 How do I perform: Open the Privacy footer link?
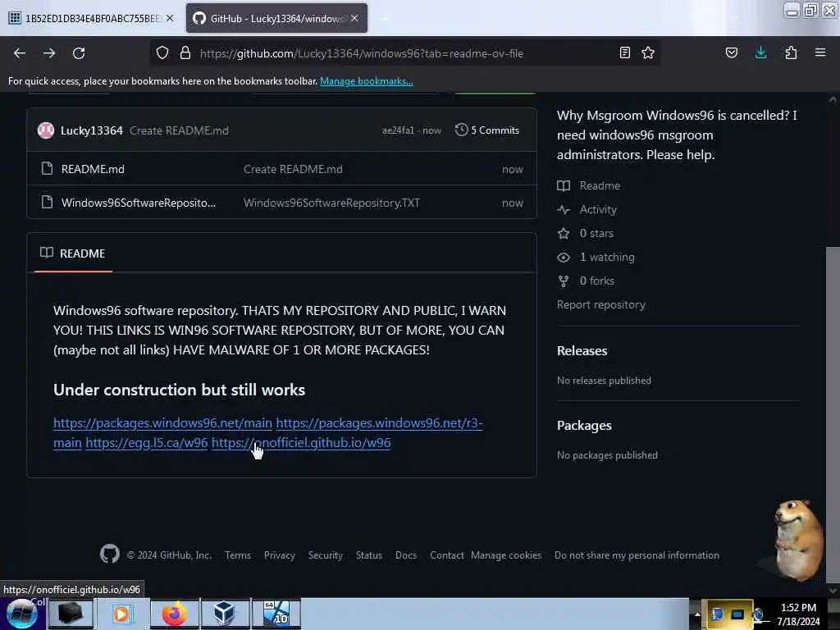(x=279, y=555)
